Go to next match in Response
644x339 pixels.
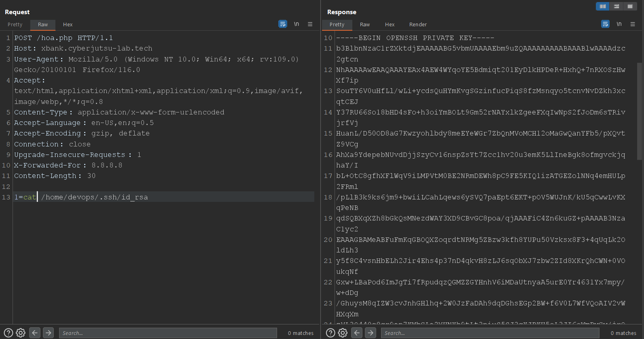pos(371,333)
